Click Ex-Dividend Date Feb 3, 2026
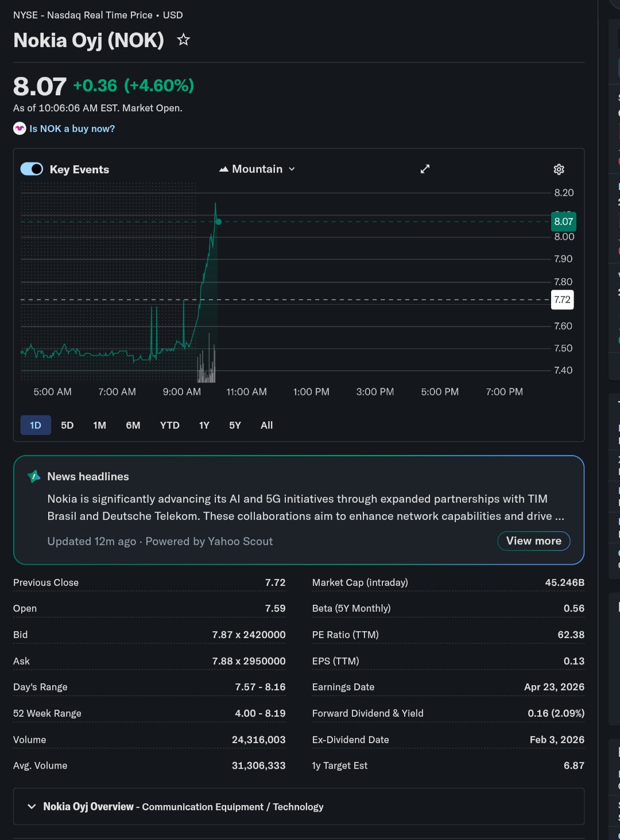The image size is (620, 840). pos(557,740)
